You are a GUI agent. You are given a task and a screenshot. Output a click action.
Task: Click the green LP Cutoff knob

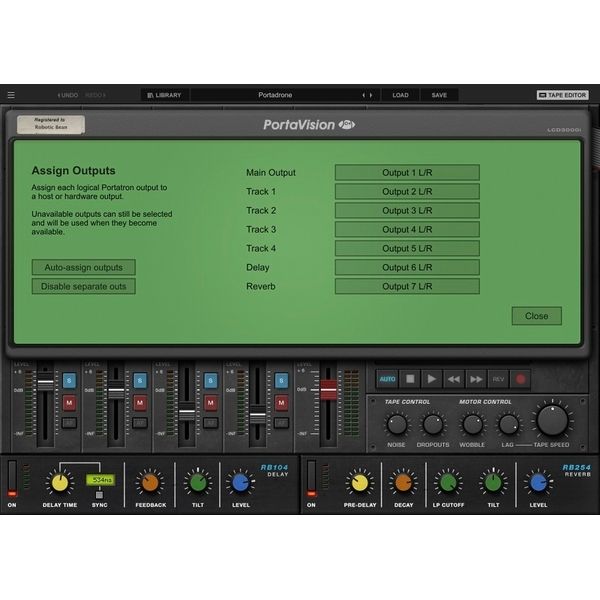click(x=448, y=483)
